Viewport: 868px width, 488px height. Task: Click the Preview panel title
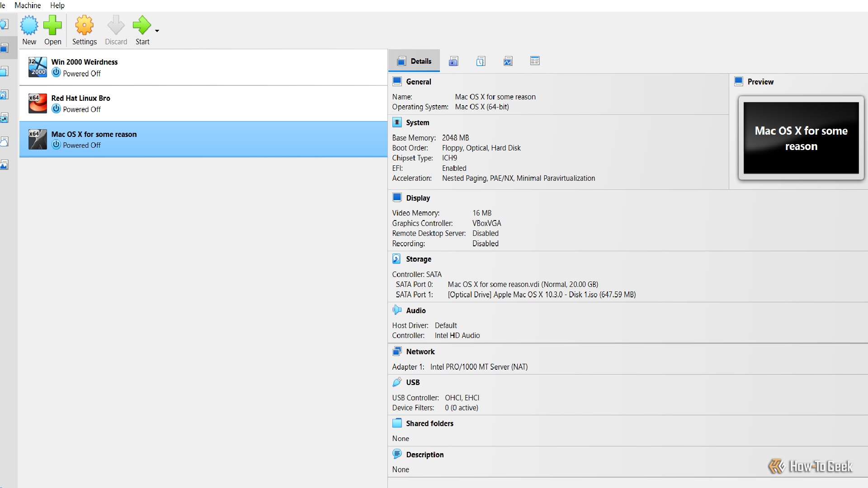coord(760,82)
